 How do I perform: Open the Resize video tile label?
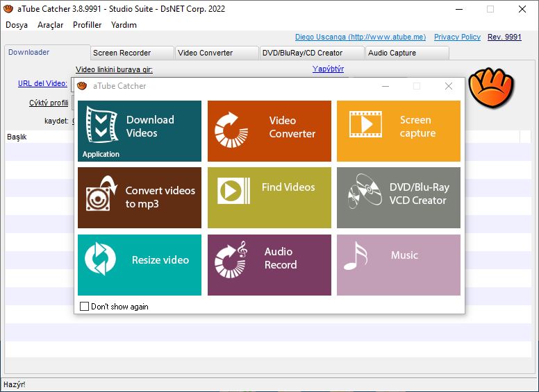pyautogui.click(x=160, y=260)
